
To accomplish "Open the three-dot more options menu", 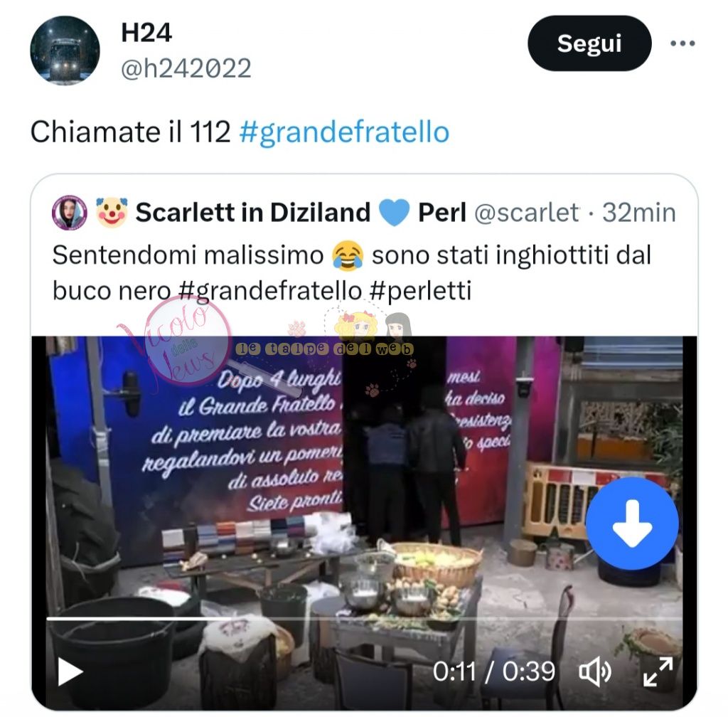I will [x=682, y=43].
